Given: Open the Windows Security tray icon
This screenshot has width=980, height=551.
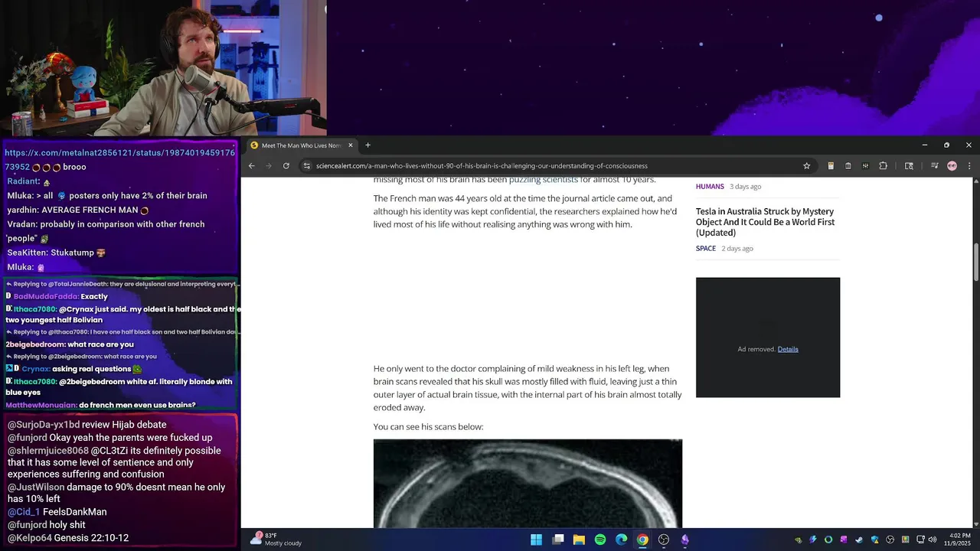Looking at the screenshot, I should (874, 540).
